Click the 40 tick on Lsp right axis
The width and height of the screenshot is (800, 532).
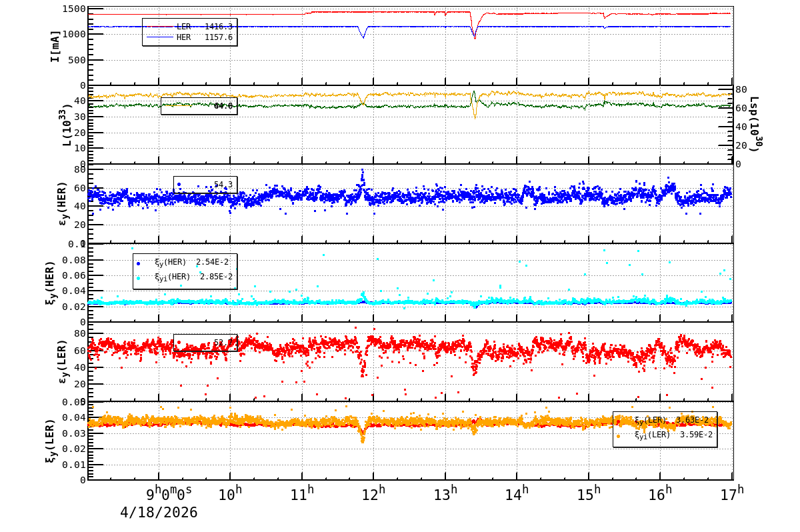pyautogui.click(x=741, y=127)
